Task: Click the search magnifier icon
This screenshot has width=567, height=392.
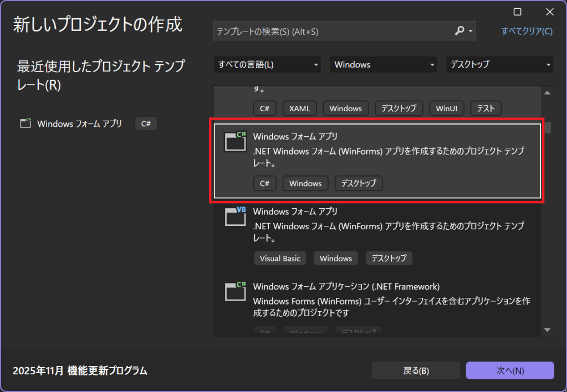Action: 459,31
